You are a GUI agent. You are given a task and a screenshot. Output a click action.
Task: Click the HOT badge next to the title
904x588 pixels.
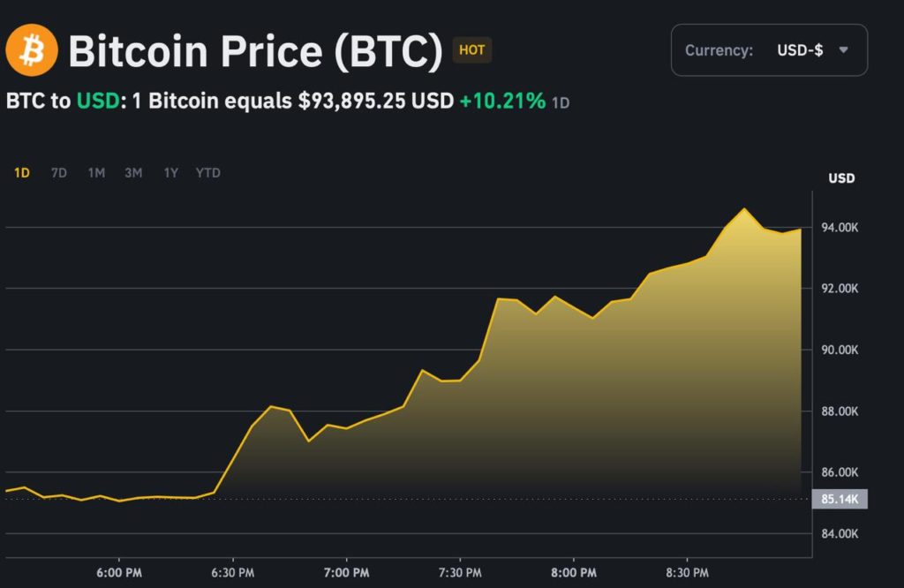(471, 50)
